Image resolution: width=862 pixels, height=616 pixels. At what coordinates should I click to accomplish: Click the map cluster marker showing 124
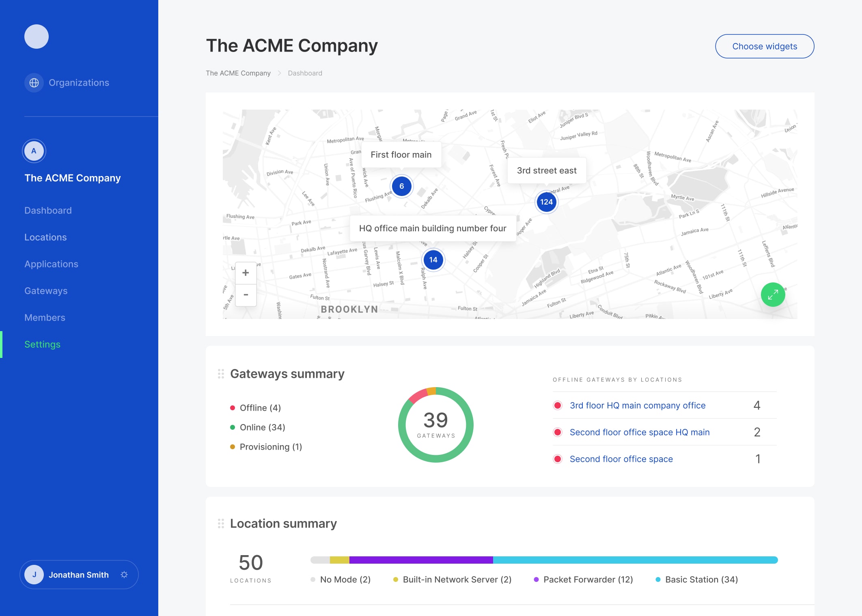pos(546,202)
